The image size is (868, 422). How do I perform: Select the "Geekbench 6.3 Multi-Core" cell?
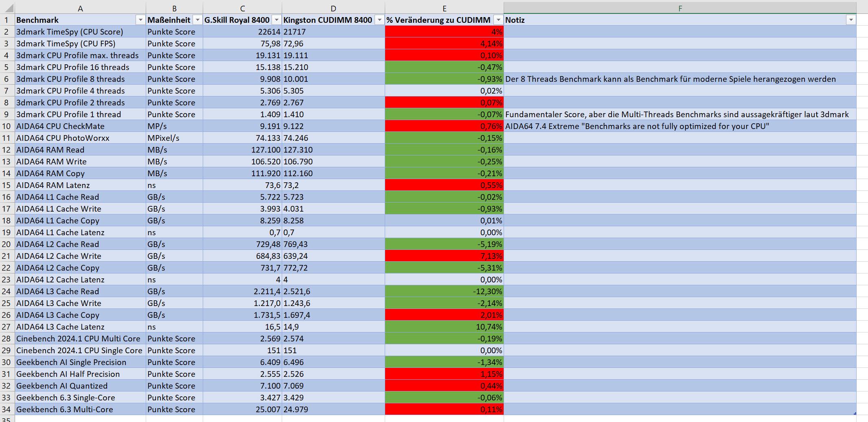pos(80,409)
